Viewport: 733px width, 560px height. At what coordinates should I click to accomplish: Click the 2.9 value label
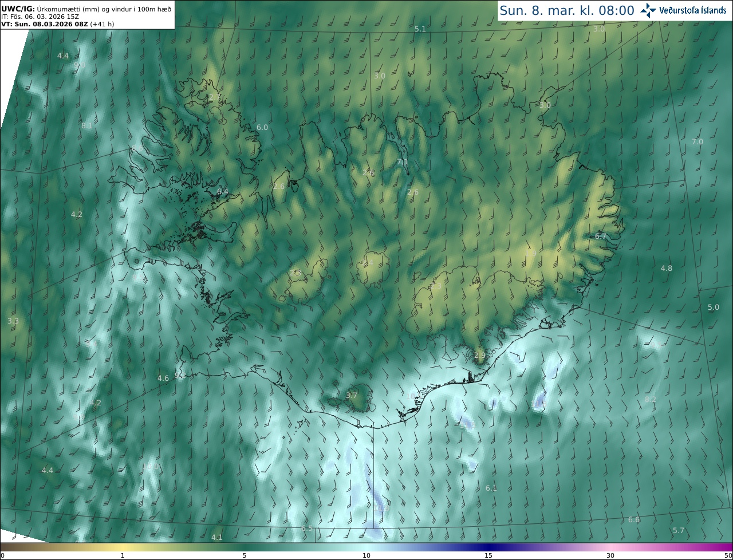480,355
